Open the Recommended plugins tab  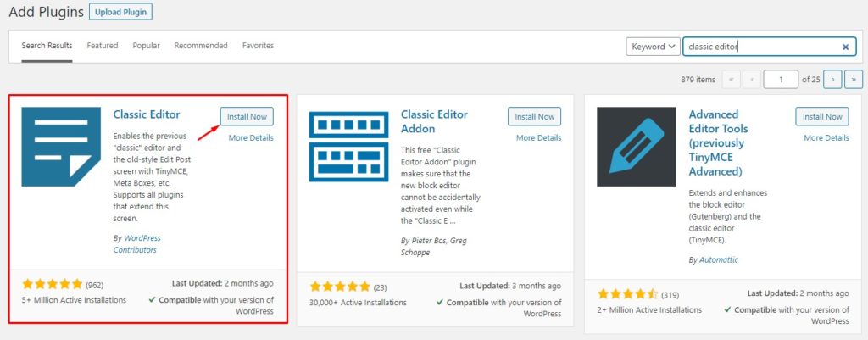[201, 46]
